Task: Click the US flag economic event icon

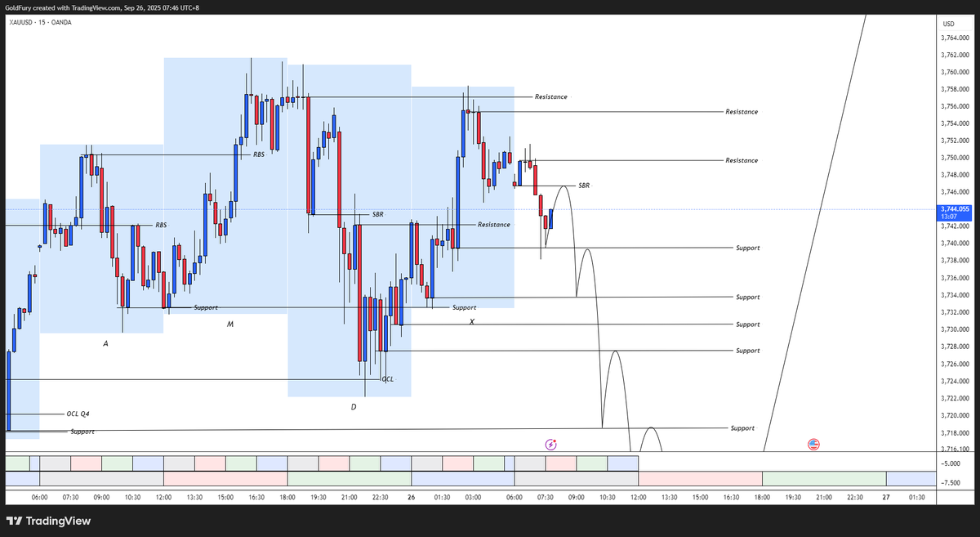Action: point(813,444)
